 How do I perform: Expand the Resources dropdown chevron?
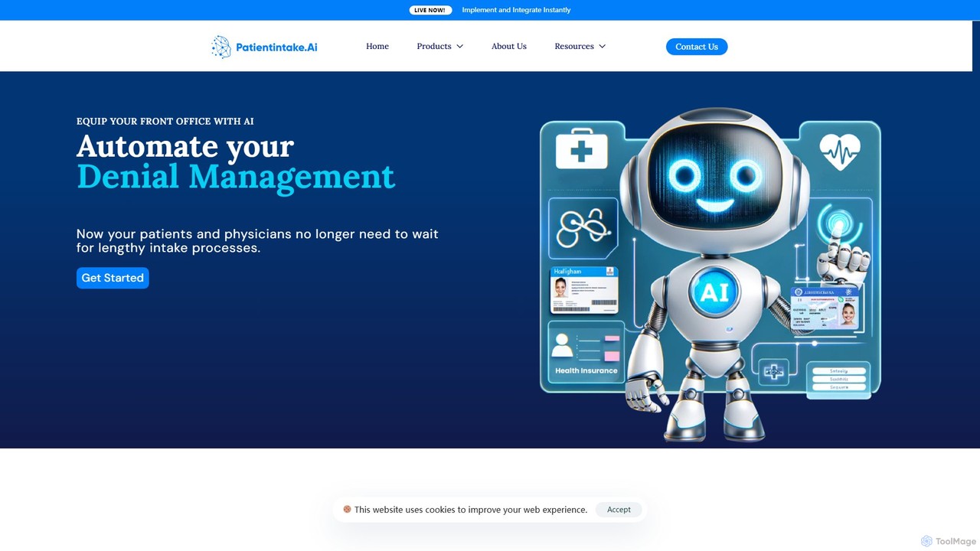(602, 47)
